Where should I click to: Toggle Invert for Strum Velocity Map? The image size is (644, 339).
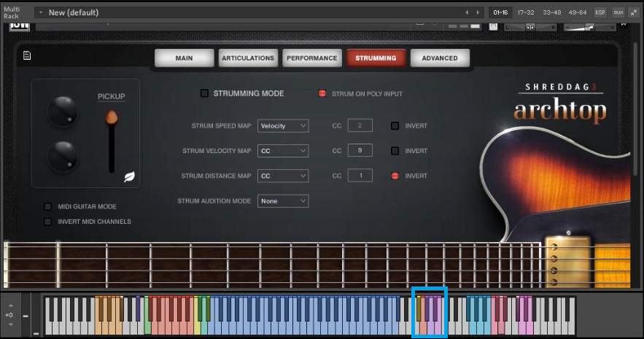pos(395,151)
